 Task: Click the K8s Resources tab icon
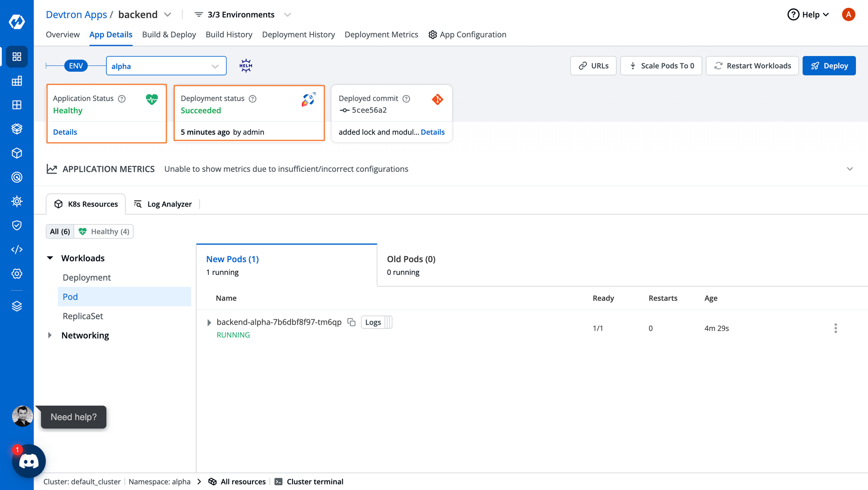coord(59,204)
